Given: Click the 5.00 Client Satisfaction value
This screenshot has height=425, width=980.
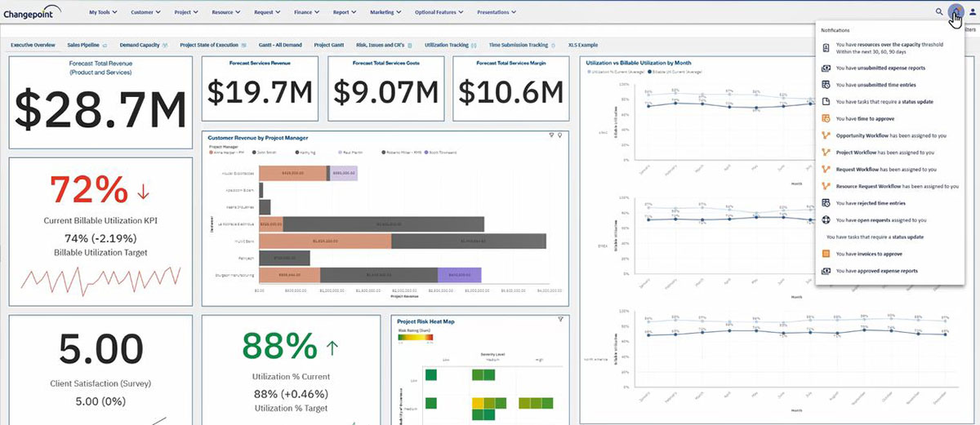Looking at the screenshot, I should pos(101,351).
